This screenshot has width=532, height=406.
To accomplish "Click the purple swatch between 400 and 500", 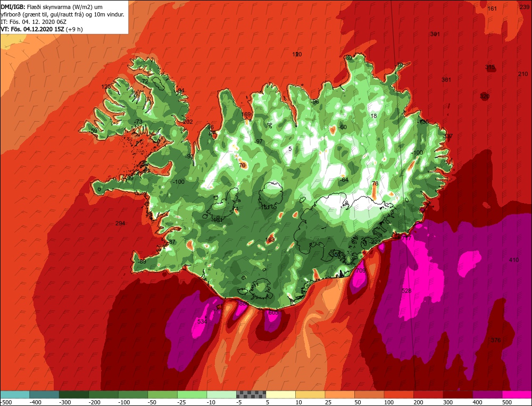I will point(487,394).
